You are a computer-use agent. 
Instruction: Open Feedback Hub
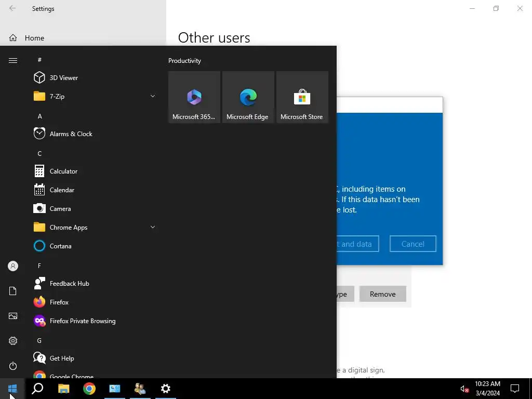click(95, 283)
